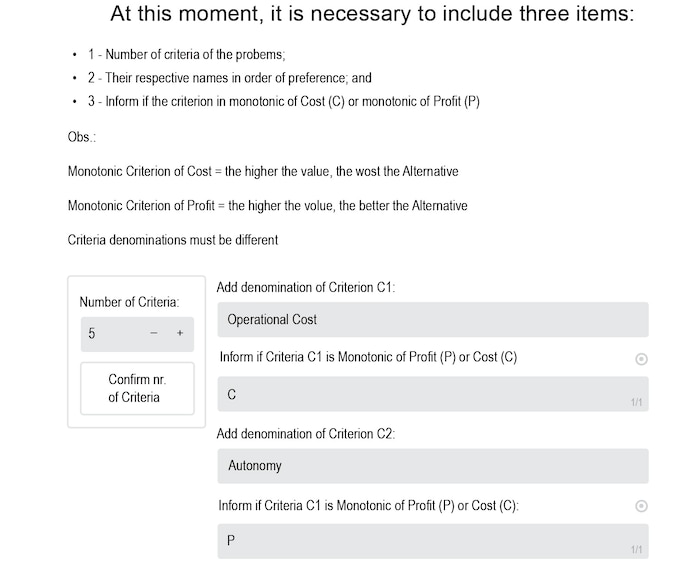Screen dimensions: 700x565
Task: Click the "Add denomination of Criterion C2" label
Action: pyautogui.click(x=306, y=434)
